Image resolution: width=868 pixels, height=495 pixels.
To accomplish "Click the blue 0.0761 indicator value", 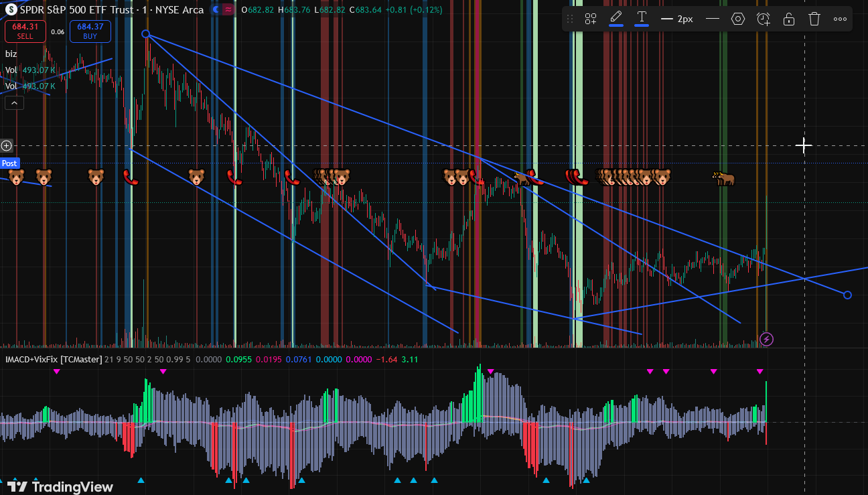I will click(x=299, y=360).
